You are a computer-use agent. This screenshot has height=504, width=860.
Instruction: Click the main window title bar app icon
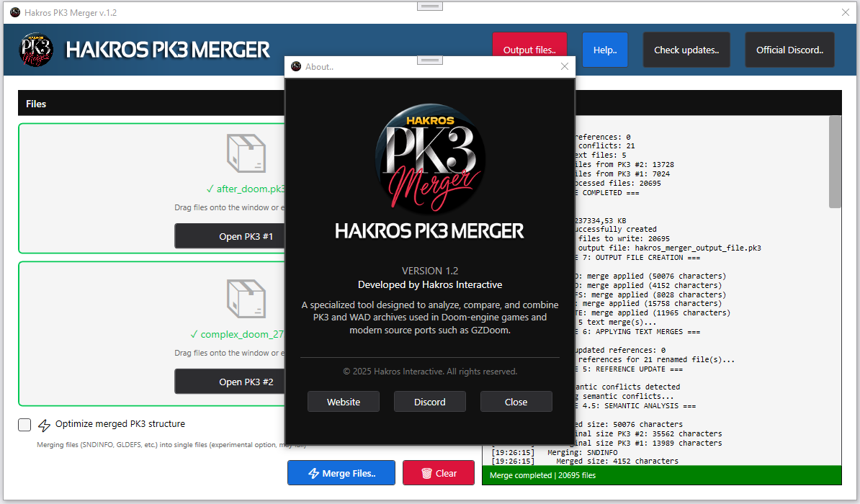[x=15, y=12]
